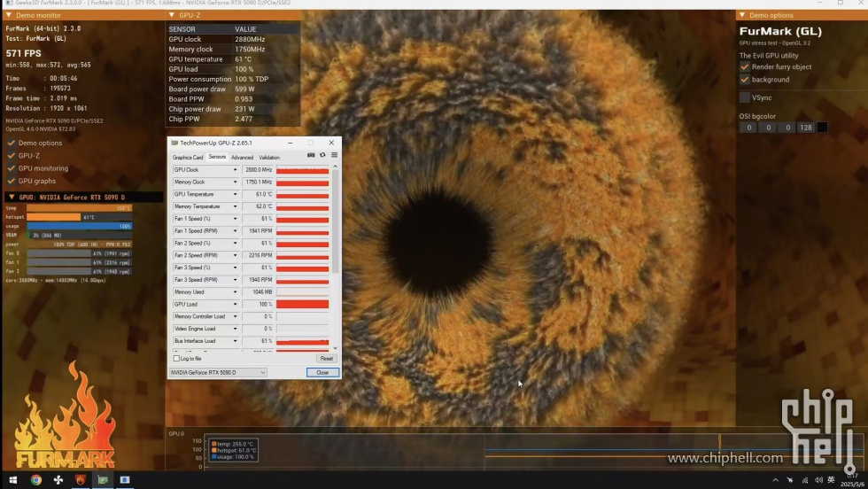Open the GPU Clock sensor dropdown
Screen dimensions: 868x489
235,170
